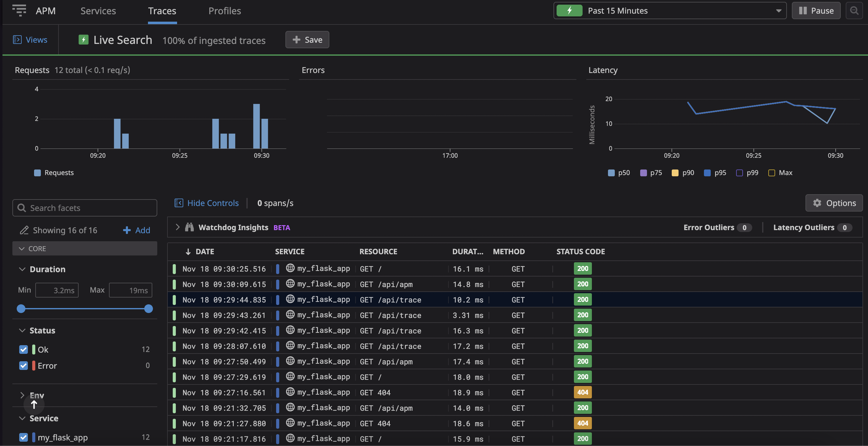Click the 404 status badge at 09:21:27.880

[x=583, y=423]
